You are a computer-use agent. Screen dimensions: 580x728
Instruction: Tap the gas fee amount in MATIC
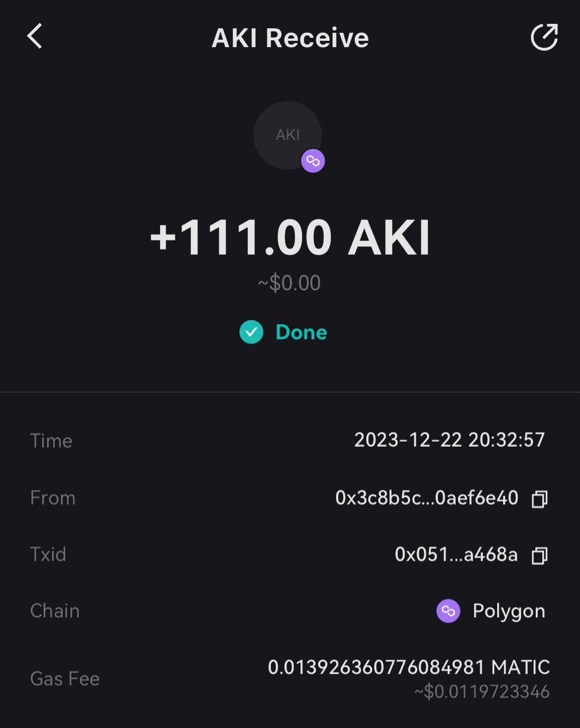click(x=408, y=667)
